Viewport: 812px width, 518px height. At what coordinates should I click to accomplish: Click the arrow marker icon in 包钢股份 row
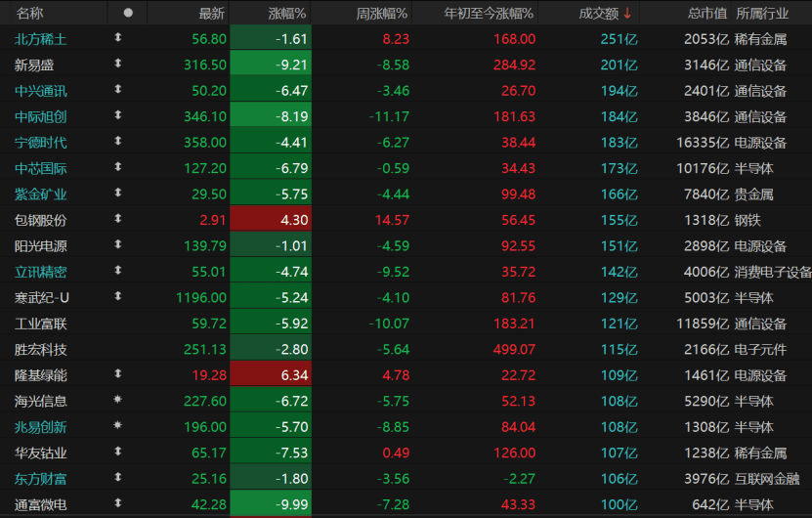(118, 219)
